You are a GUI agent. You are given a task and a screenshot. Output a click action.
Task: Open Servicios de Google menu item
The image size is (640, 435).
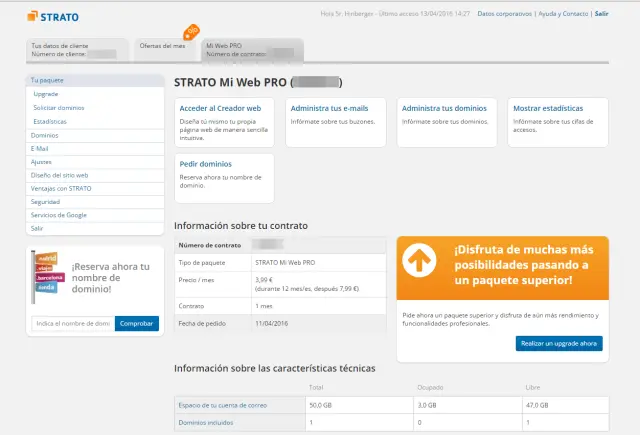[59, 215]
